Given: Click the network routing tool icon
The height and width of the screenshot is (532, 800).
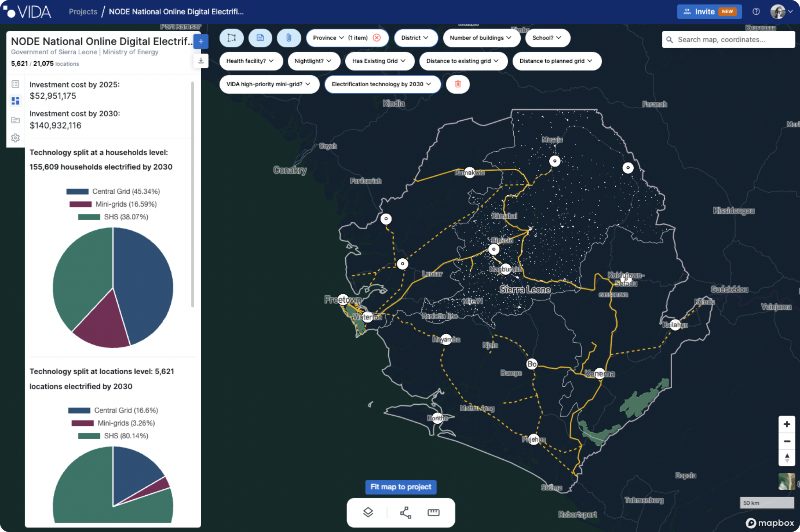Looking at the screenshot, I should click(x=405, y=512).
